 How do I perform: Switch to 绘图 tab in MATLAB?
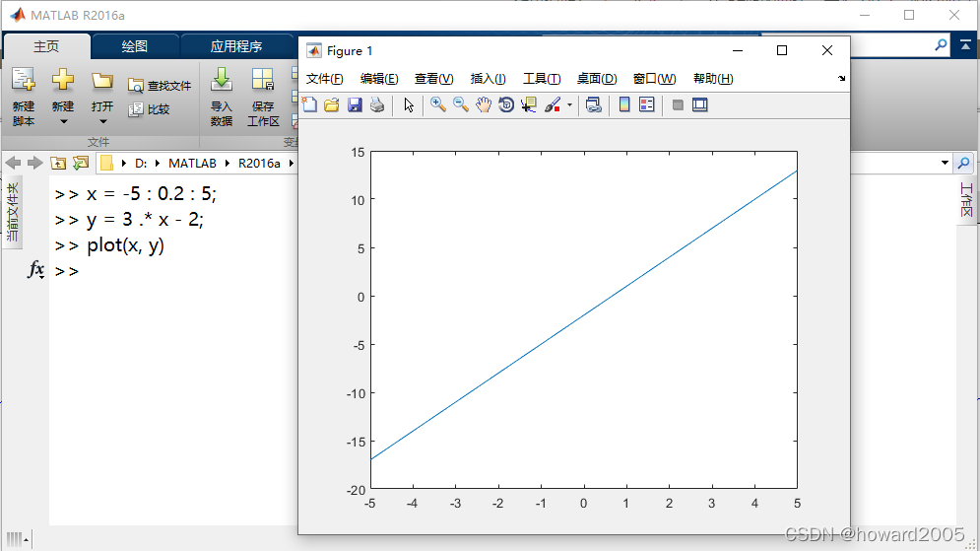[x=134, y=46]
